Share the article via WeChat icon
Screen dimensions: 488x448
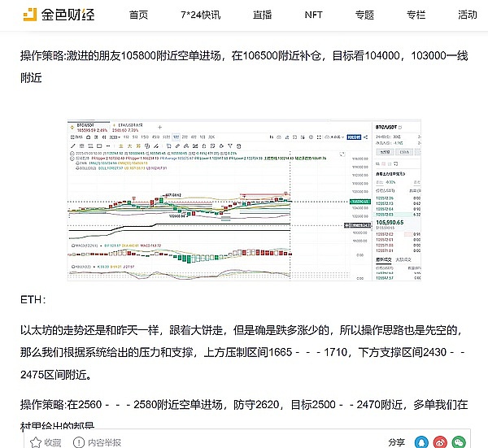tap(460, 441)
